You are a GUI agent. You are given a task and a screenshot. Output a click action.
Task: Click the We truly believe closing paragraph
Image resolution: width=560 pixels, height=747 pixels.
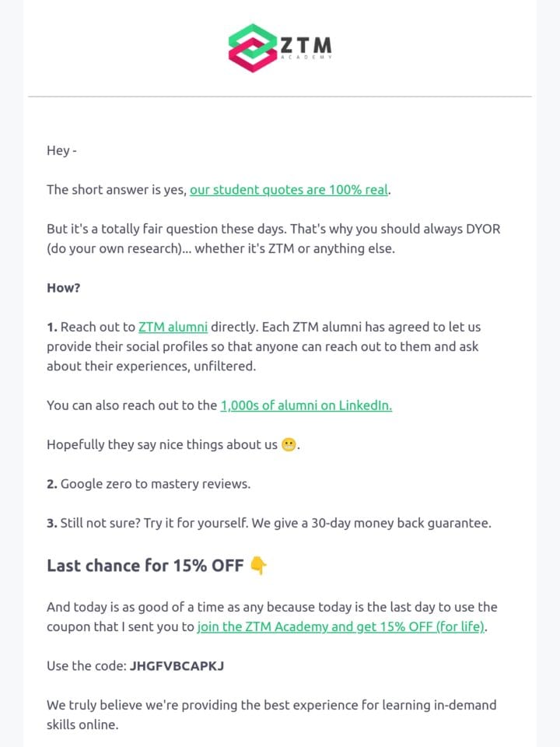271,714
